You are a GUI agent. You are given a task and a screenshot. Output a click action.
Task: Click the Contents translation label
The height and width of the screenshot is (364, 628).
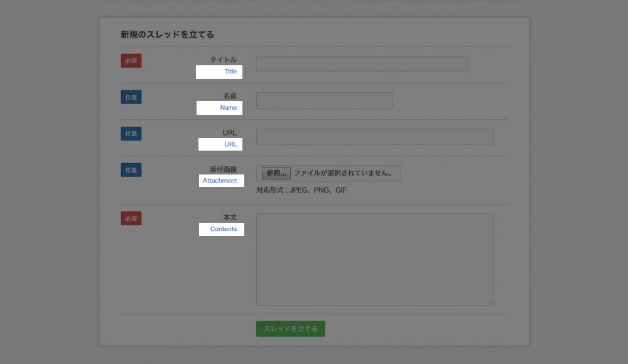(x=224, y=229)
